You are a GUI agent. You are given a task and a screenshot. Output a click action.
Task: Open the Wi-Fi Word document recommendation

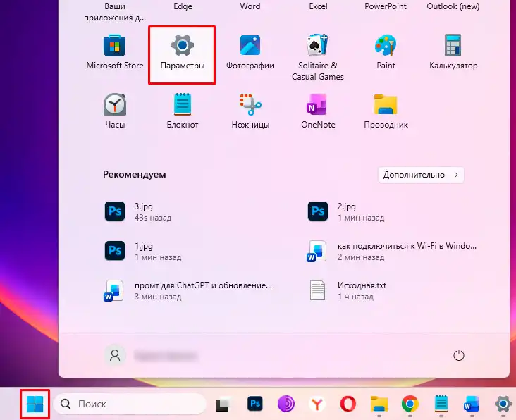click(x=392, y=251)
